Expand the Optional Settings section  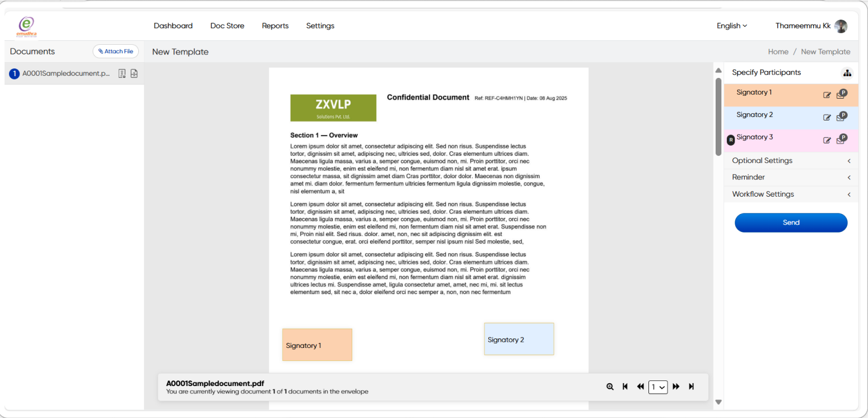[791, 161]
